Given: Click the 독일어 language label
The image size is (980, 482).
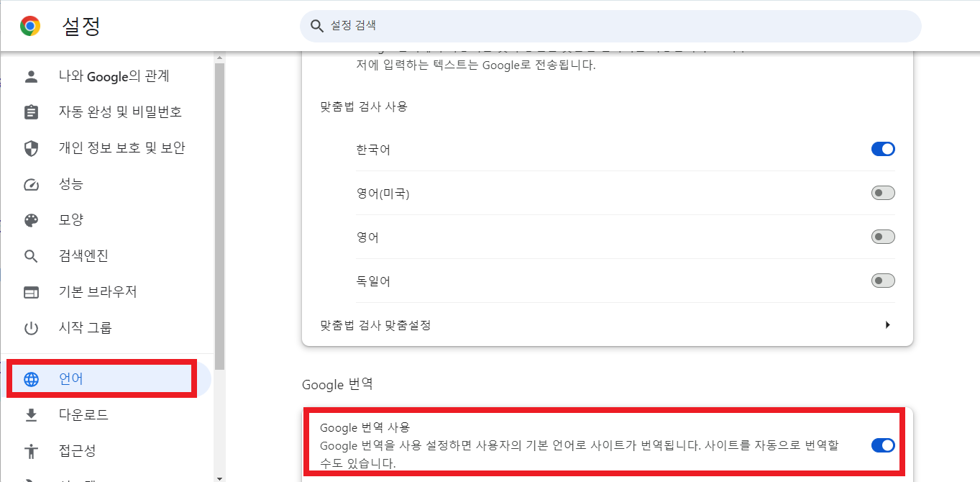Looking at the screenshot, I should click(x=373, y=281).
